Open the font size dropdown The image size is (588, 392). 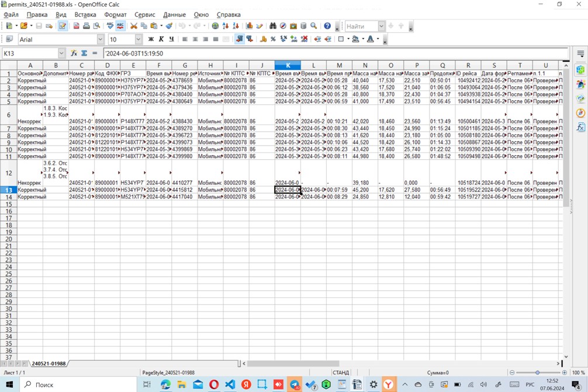[x=139, y=39]
